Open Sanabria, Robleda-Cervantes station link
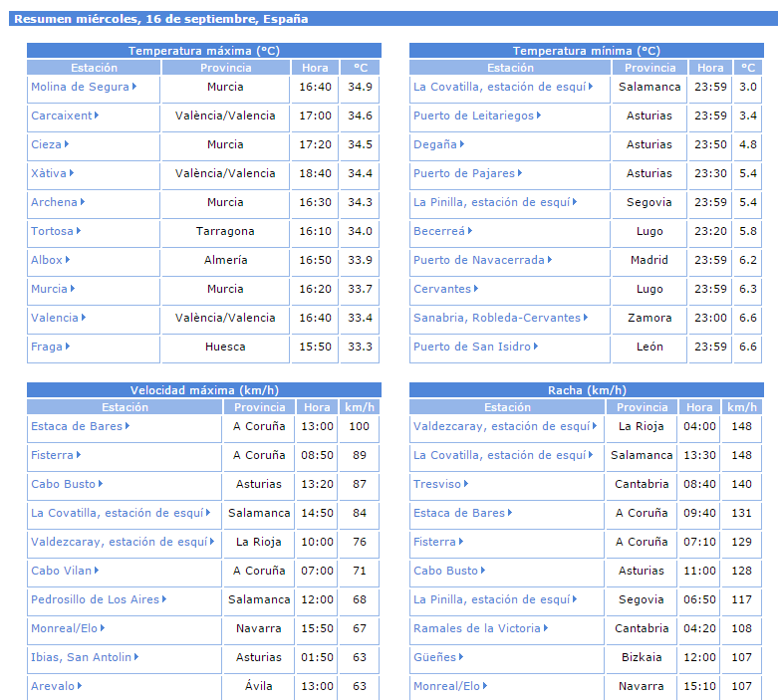The image size is (778, 700). coord(496,318)
